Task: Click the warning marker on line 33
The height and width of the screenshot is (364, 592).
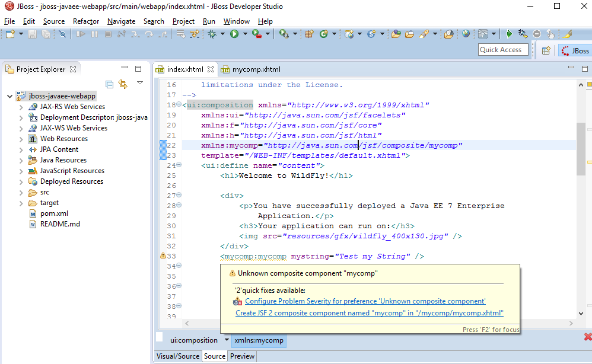Action: click(163, 256)
